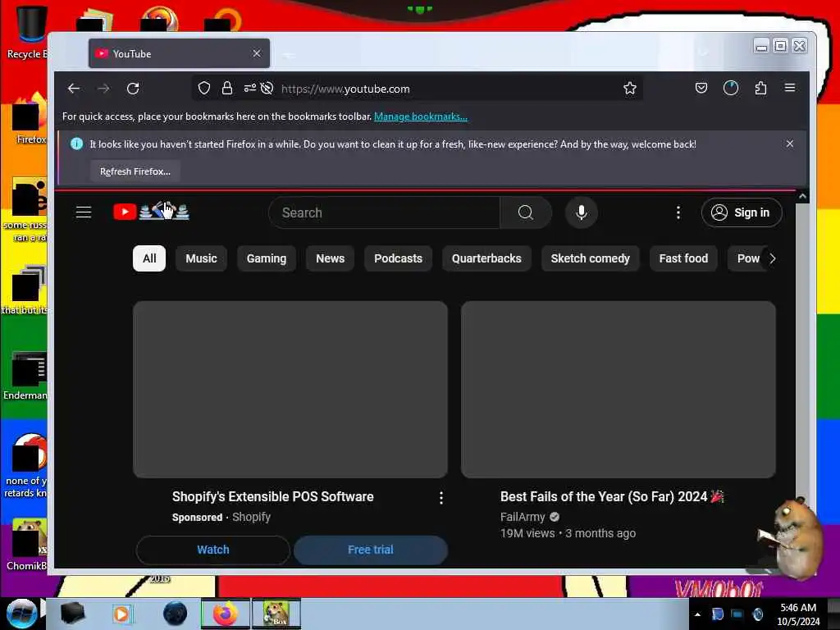Click the taskbar clock 5:46 AM

(798, 608)
